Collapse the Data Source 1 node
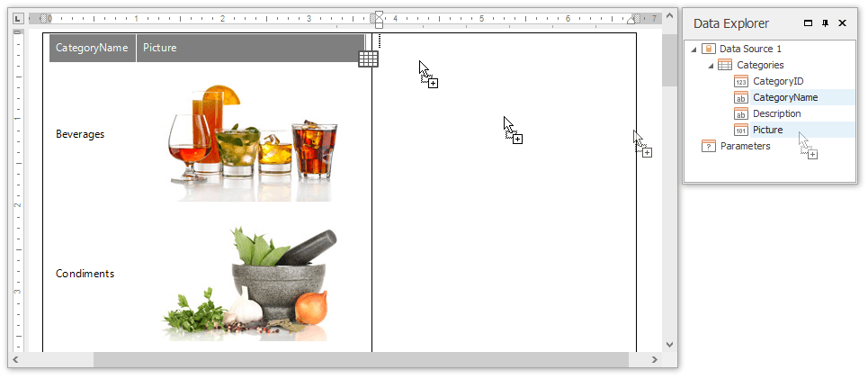 pos(693,49)
